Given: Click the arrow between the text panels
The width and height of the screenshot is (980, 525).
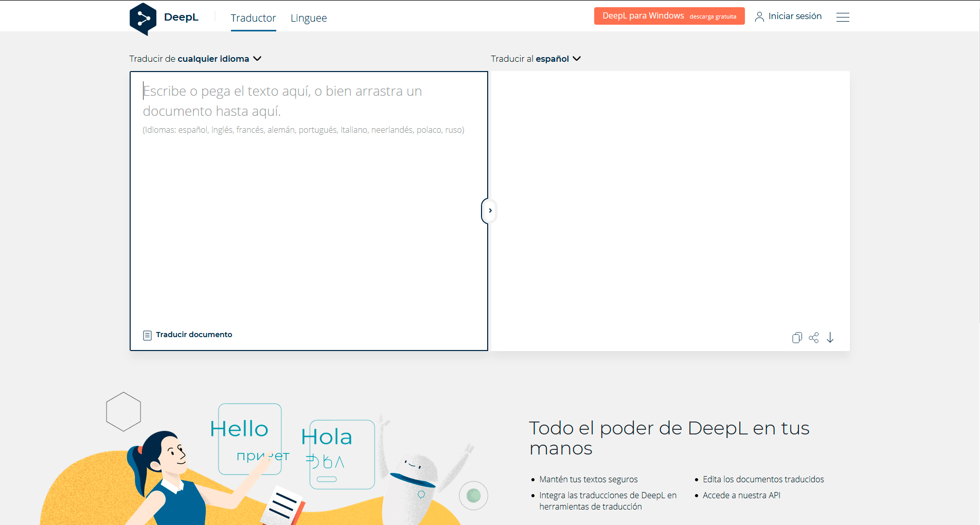Looking at the screenshot, I should pyautogui.click(x=490, y=211).
